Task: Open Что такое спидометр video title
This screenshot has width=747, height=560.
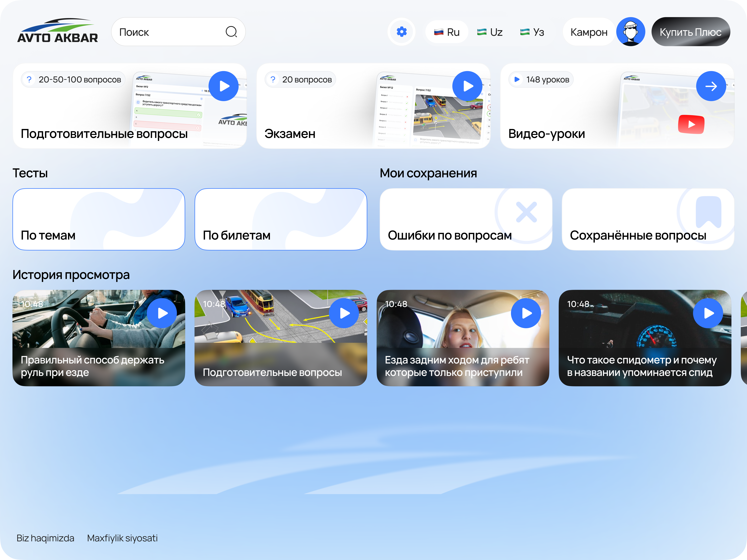Action: click(x=642, y=366)
